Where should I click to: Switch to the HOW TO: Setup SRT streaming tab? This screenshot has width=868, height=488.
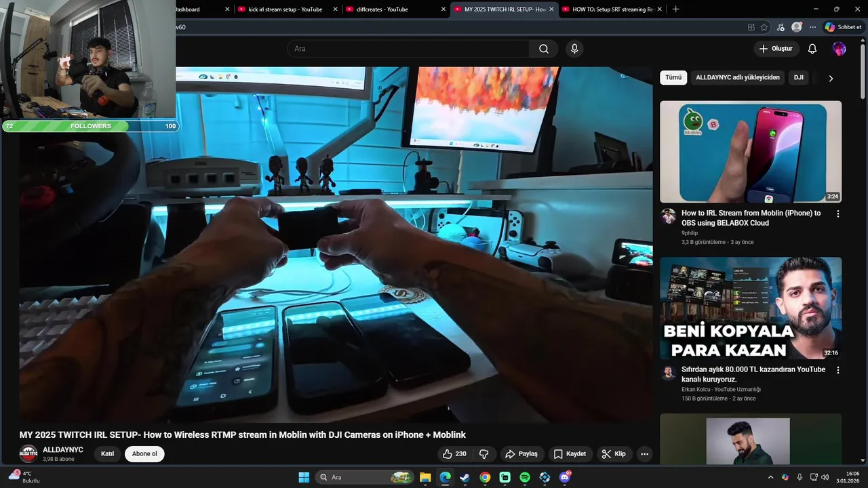[613, 9]
